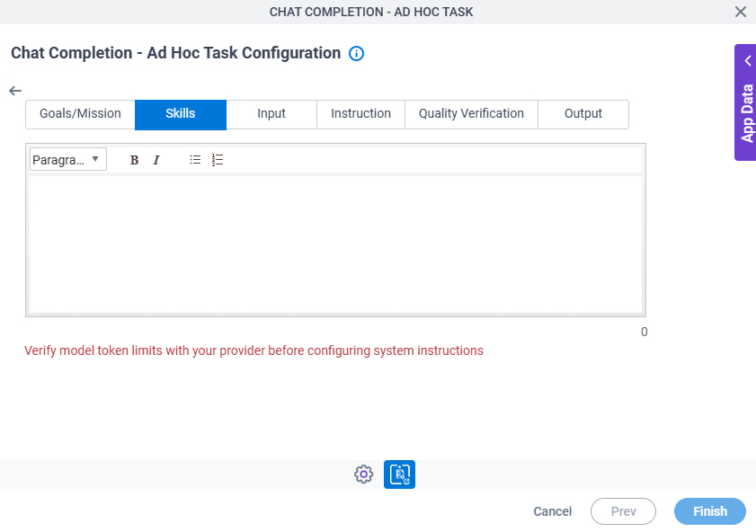Select the Skills tab
This screenshot has height=532, width=756.
point(181,115)
